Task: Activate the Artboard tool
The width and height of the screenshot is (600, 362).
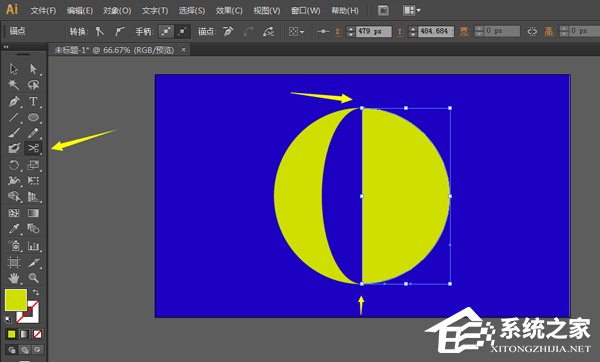Action: (14, 262)
